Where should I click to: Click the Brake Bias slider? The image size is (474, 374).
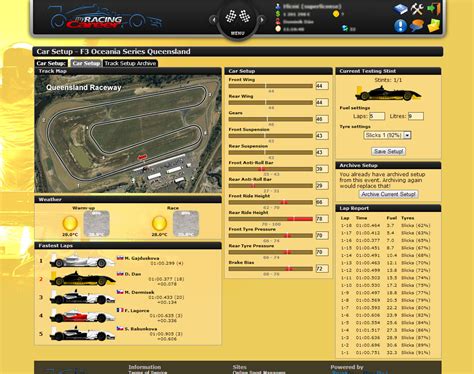[271, 269]
